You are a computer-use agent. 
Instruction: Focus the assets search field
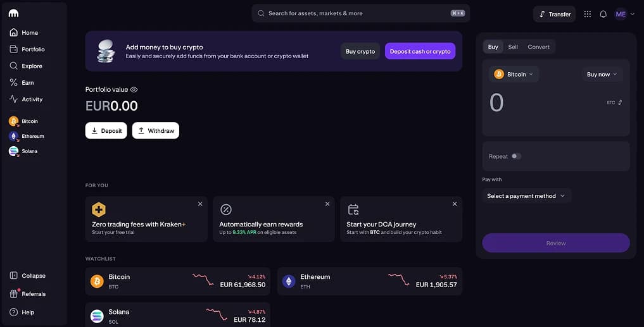pyautogui.click(x=360, y=13)
